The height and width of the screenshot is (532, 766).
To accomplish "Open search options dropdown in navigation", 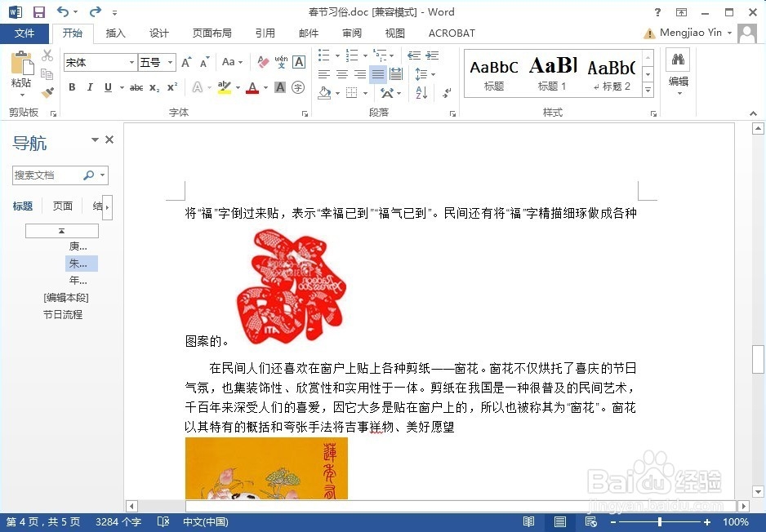I will [x=102, y=175].
